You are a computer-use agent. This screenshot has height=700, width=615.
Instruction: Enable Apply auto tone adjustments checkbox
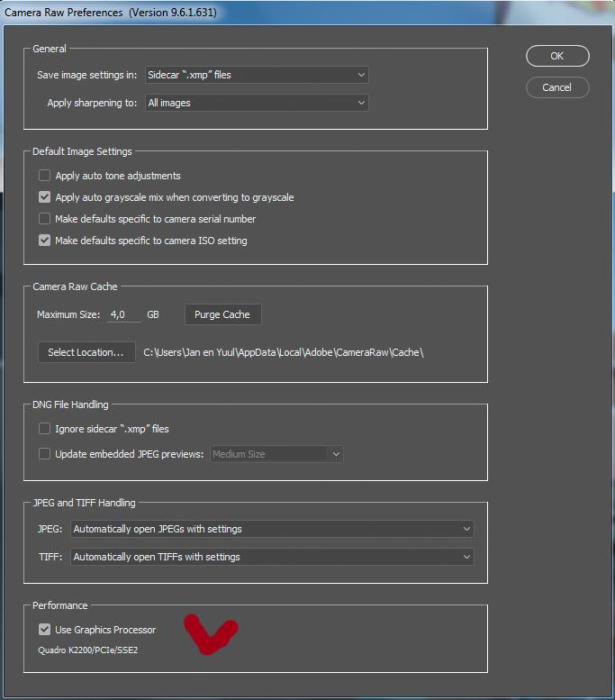click(x=45, y=175)
